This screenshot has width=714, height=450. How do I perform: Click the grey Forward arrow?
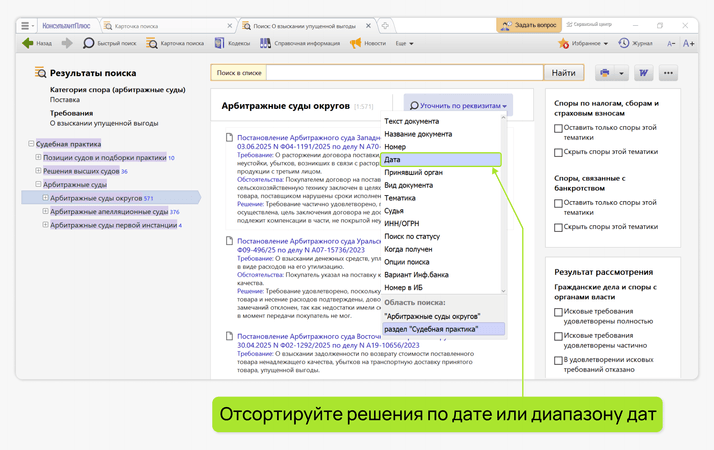[67, 43]
